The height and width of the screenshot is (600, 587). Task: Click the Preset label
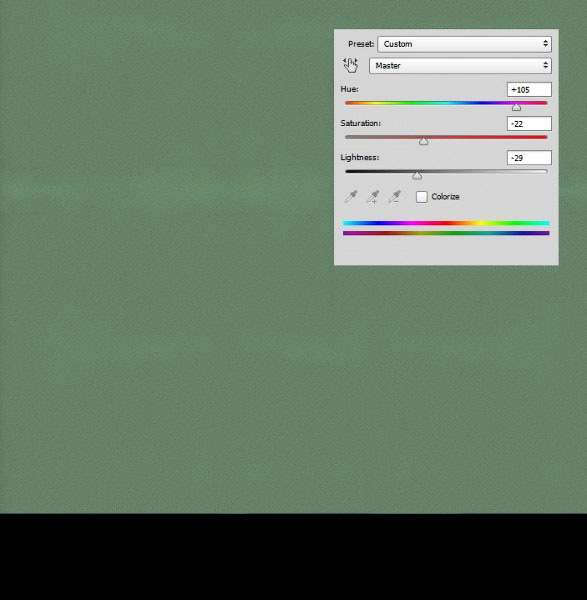(x=361, y=44)
